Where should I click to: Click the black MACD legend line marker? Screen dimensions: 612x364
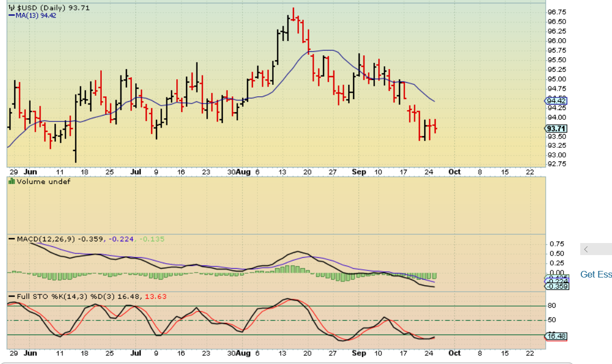[x=11, y=239]
